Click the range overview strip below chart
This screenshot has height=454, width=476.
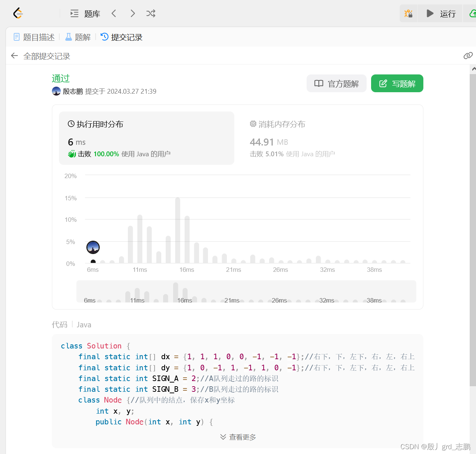coord(246,291)
